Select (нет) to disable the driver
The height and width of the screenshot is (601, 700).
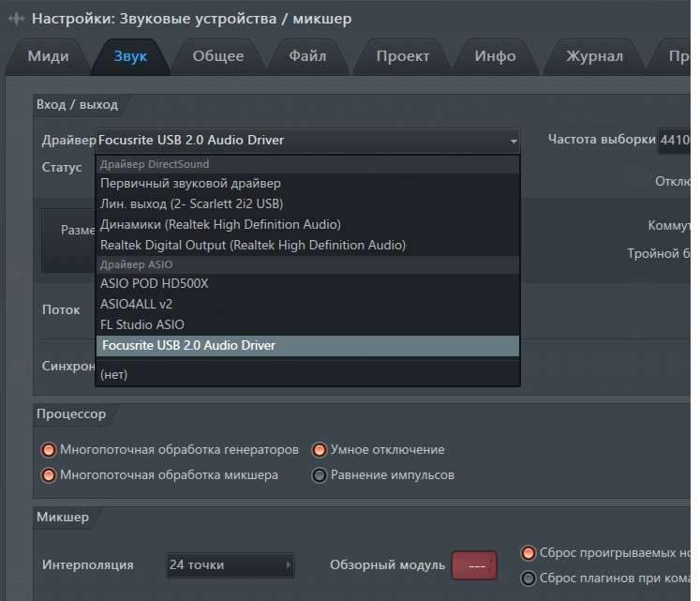[x=113, y=374]
